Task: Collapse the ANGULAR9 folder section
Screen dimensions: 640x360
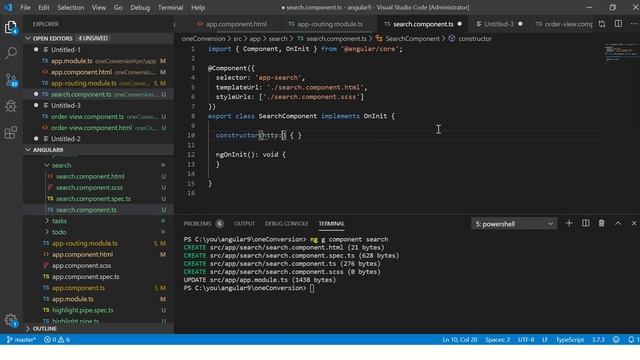Action: (x=28, y=150)
